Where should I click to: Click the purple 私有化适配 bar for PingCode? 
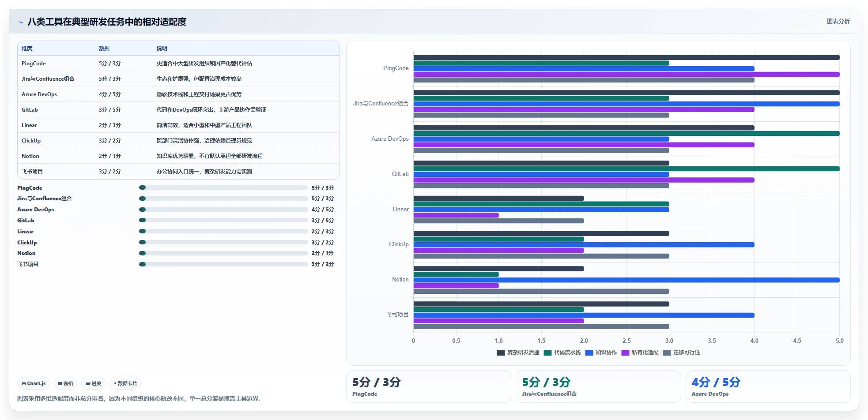(x=626, y=75)
